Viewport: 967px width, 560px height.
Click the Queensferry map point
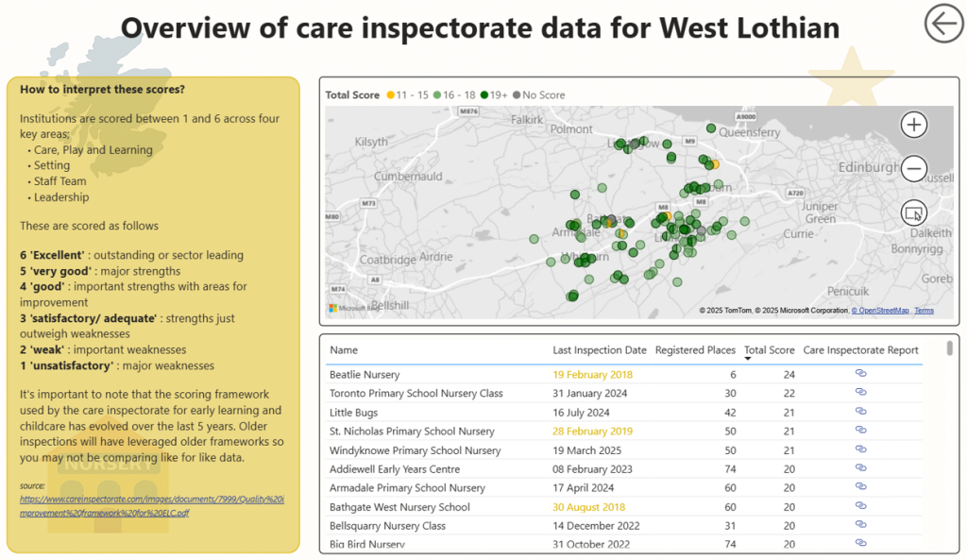tap(711, 128)
